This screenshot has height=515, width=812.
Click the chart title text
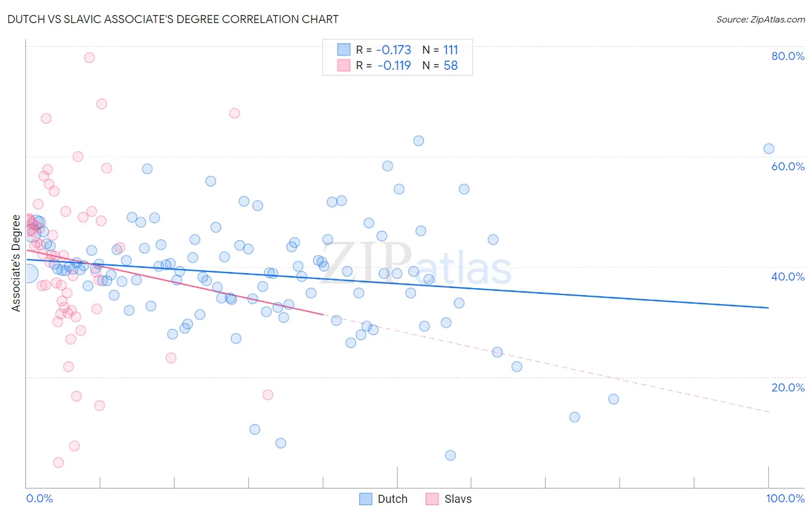pyautogui.click(x=173, y=19)
